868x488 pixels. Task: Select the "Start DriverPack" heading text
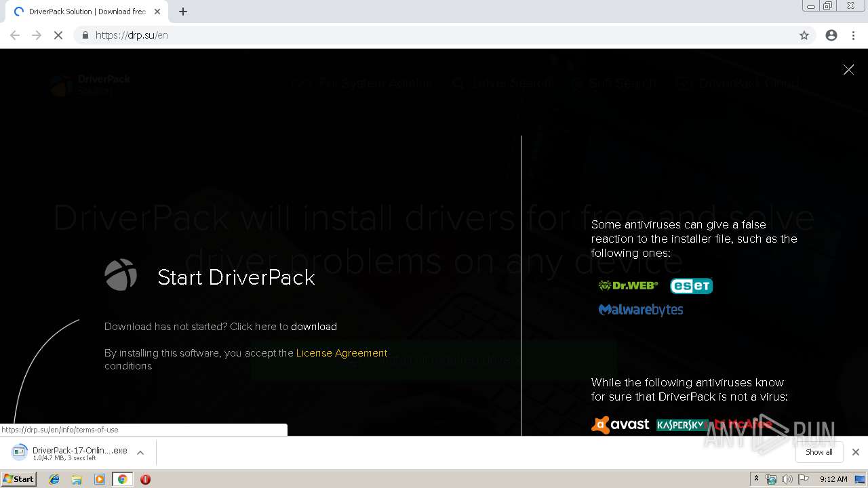pos(236,277)
